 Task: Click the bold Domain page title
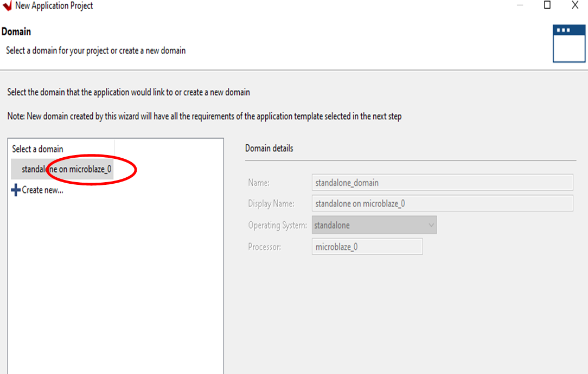click(x=16, y=32)
